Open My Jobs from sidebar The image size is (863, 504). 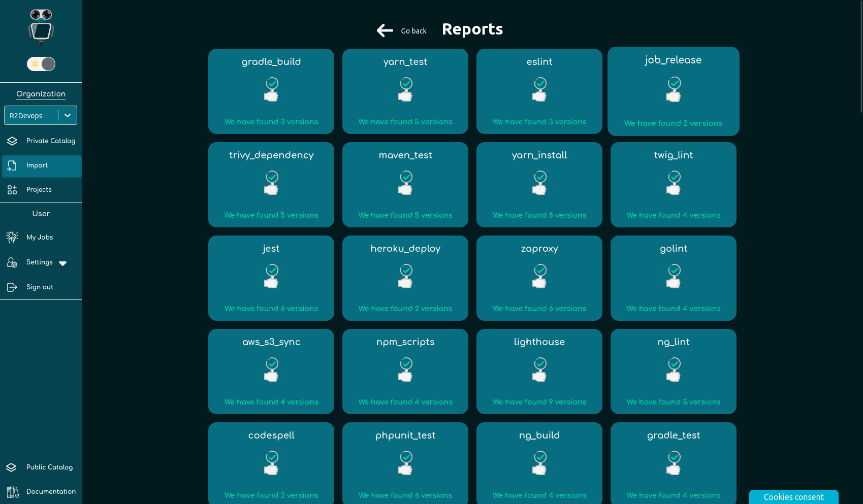[40, 238]
